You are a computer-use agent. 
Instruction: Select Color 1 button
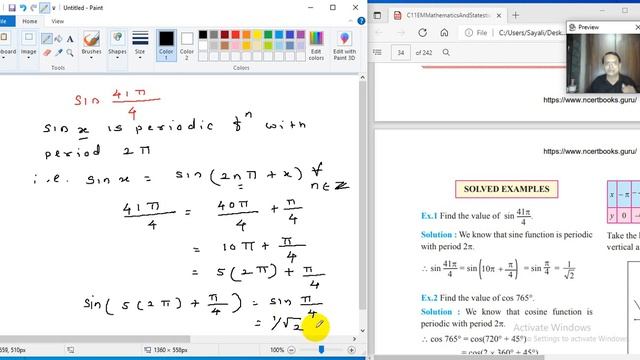pyautogui.click(x=166, y=46)
